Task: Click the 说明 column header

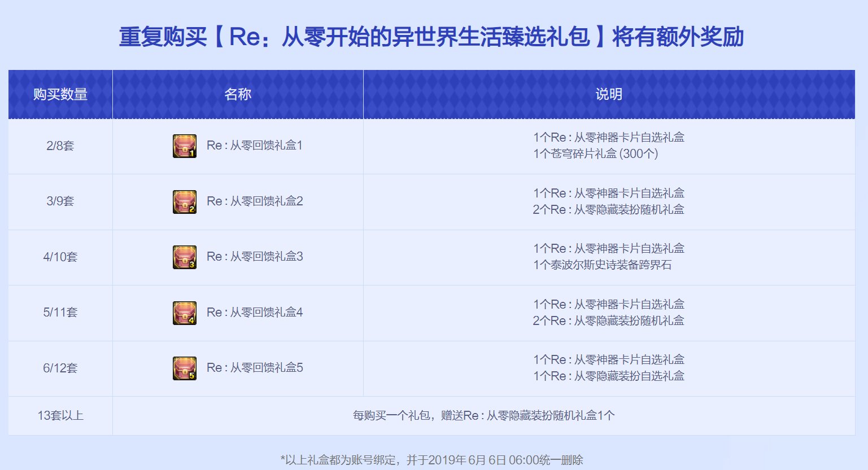Action: point(609,94)
